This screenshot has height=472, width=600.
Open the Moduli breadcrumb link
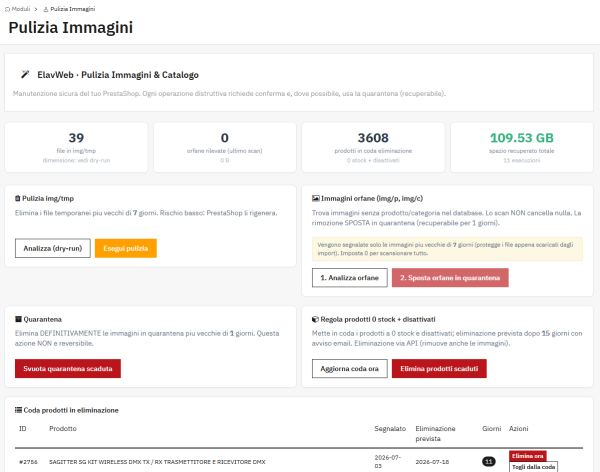pyautogui.click(x=21, y=9)
